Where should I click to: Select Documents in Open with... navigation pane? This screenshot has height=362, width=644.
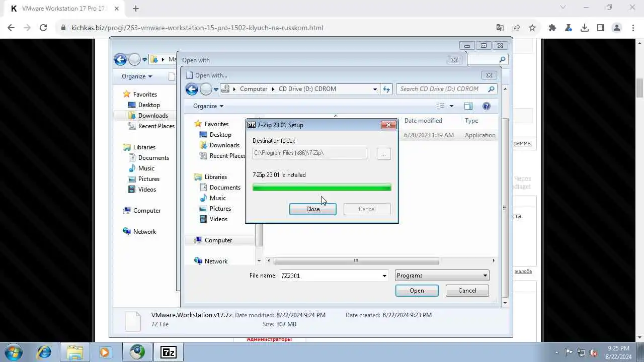pyautogui.click(x=225, y=188)
